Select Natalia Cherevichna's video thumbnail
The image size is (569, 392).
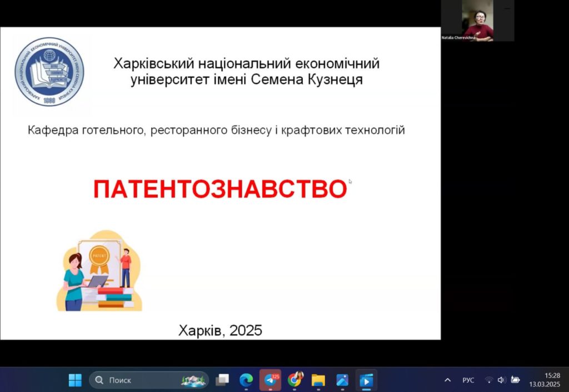[x=477, y=21]
